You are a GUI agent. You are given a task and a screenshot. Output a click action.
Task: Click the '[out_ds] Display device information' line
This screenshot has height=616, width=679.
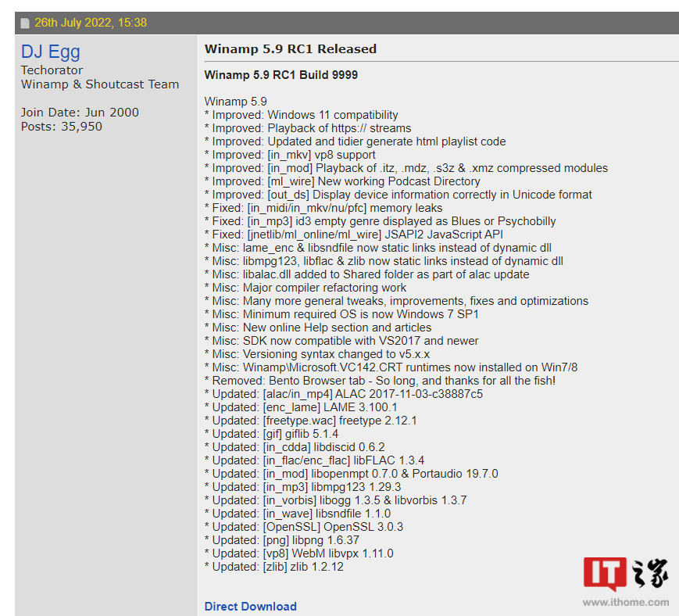point(398,195)
